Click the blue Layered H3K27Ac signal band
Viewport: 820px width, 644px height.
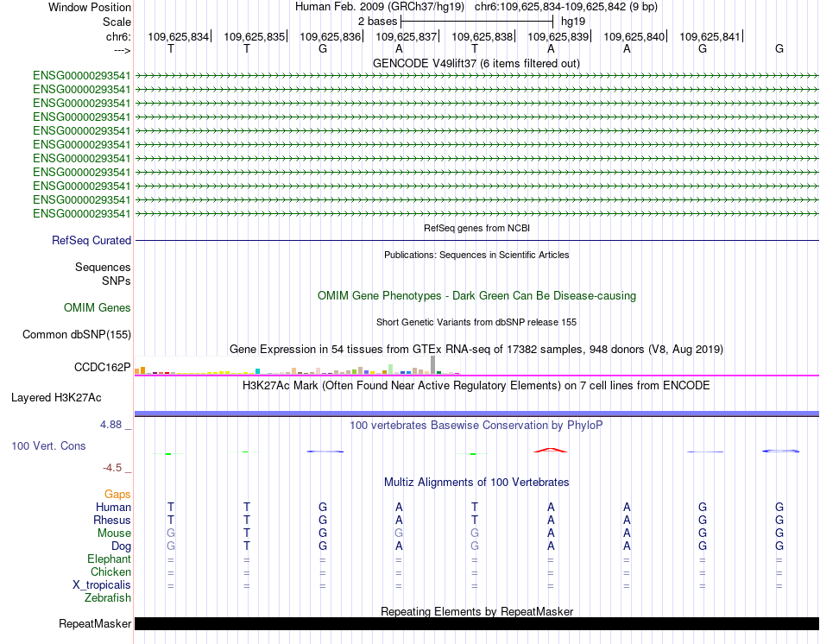476,414
